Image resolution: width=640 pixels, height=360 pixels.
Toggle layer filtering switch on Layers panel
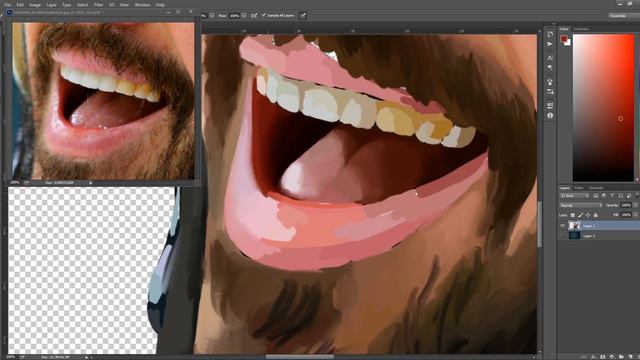coord(637,196)
